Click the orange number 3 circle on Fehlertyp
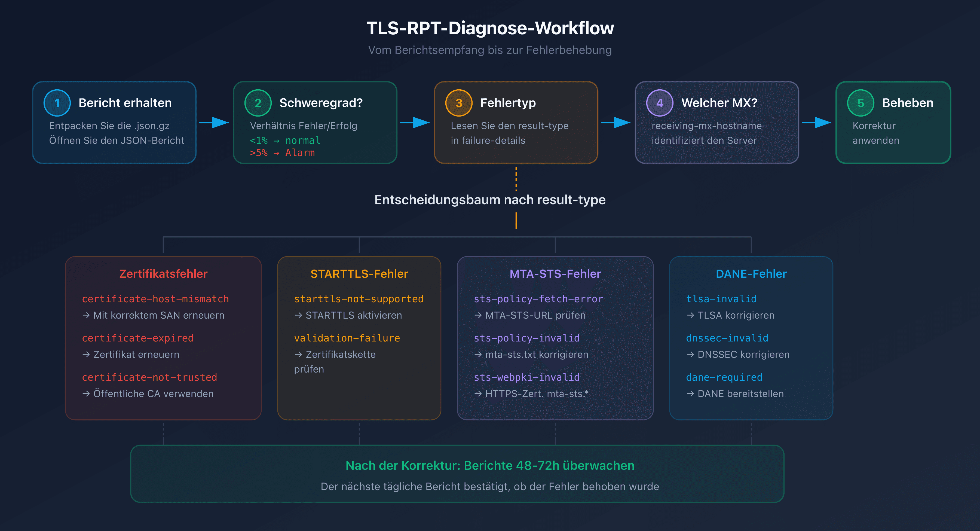Image resolution: width=980 pixels, height=531 pixels. [x=459, y=103]
